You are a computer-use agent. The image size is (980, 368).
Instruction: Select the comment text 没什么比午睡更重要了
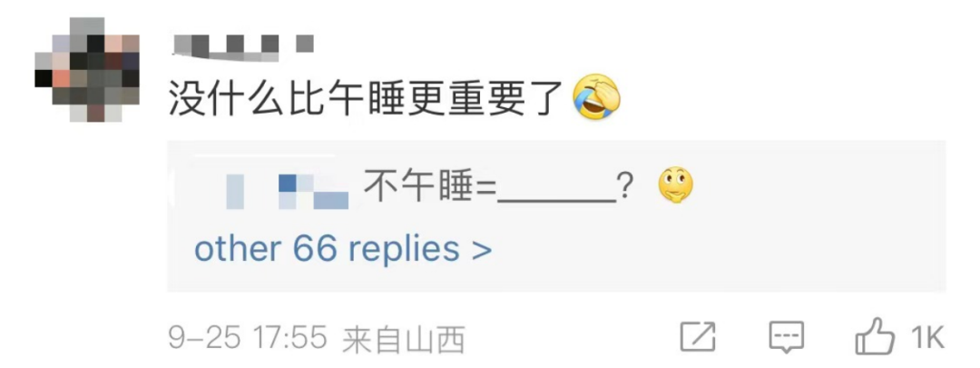point(368,99)
